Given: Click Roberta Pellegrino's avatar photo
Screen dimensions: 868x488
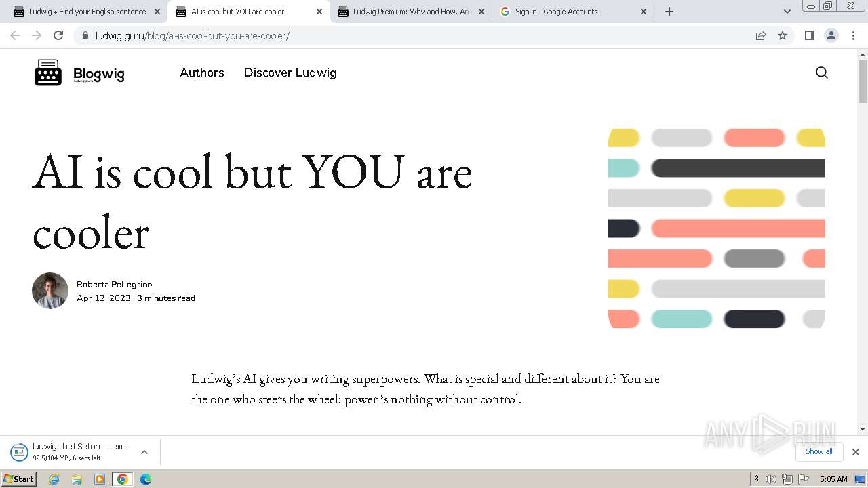Looking at the screenshot, I should [50, 291].
